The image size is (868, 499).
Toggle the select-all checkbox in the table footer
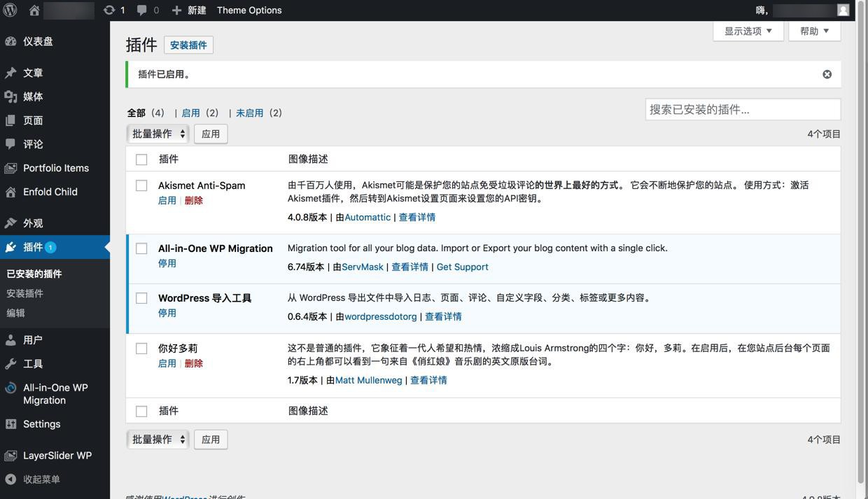141,412
